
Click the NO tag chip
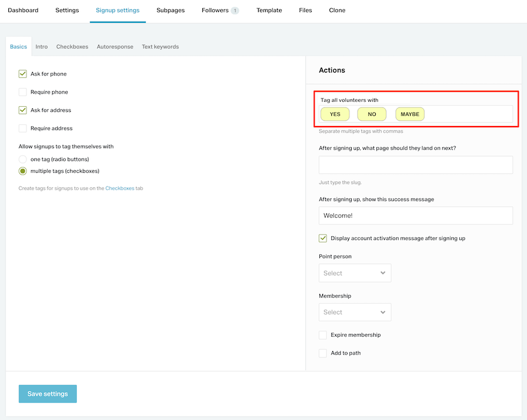pyautogui.click(x=372, y=114)
